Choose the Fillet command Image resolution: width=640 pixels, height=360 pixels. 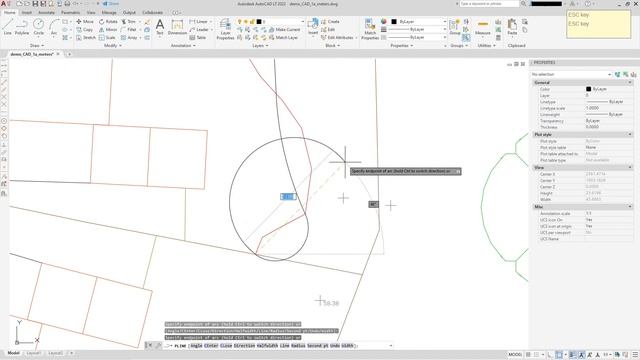click(x=129, y=29)
